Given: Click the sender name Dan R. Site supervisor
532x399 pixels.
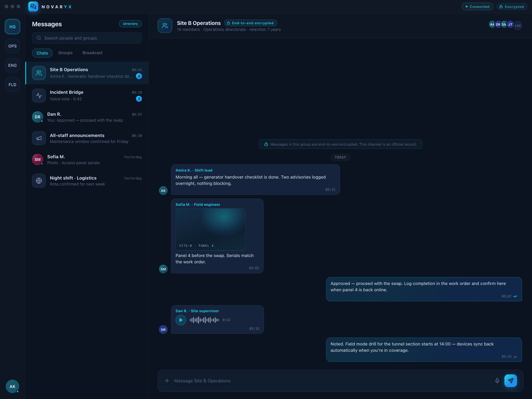Looking at the screenshot, I should point(197,311).
